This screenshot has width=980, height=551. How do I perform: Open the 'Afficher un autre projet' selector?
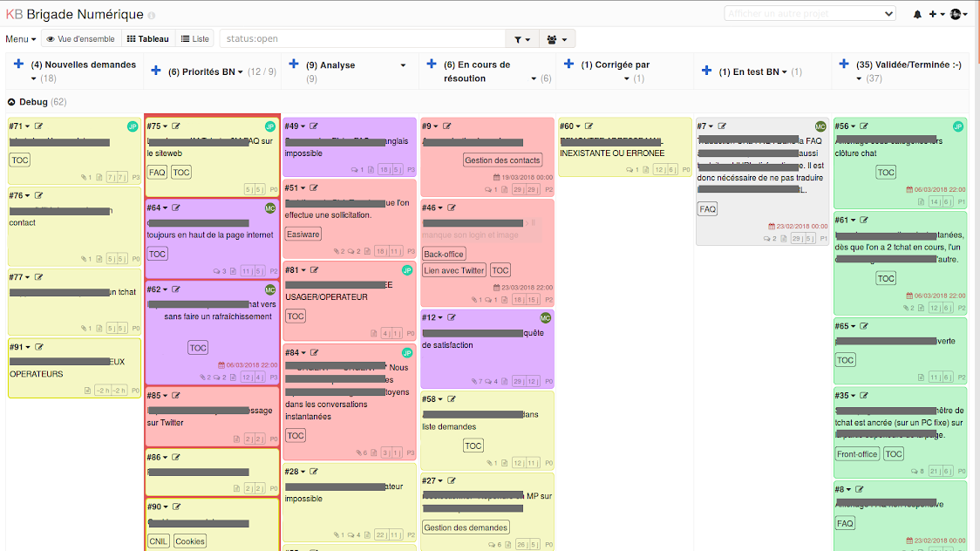[810, 14]
